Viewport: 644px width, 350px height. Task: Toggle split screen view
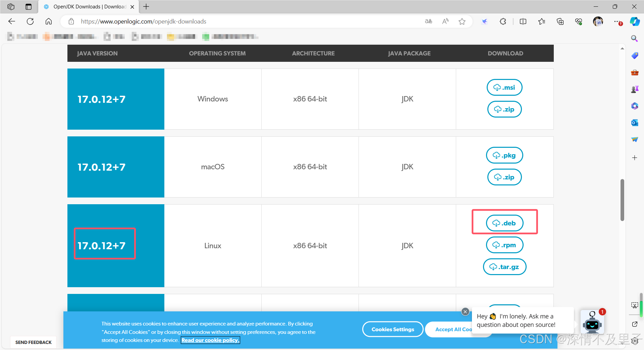click(x=523, y=21)
